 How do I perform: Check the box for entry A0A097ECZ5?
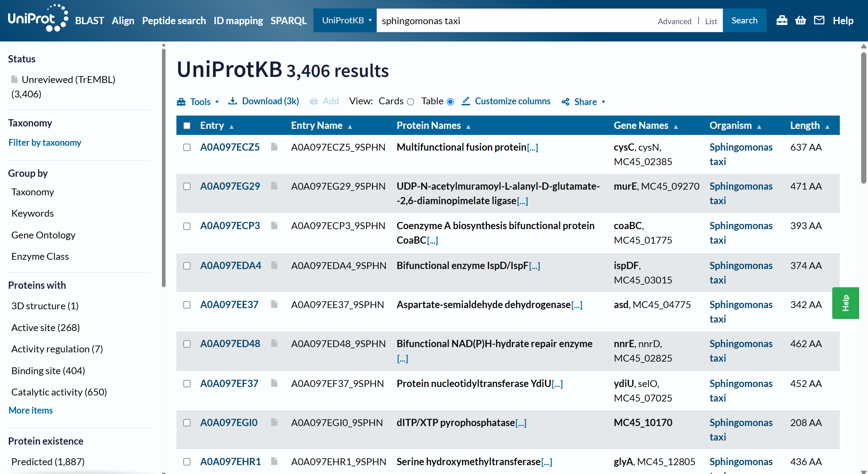187,147
